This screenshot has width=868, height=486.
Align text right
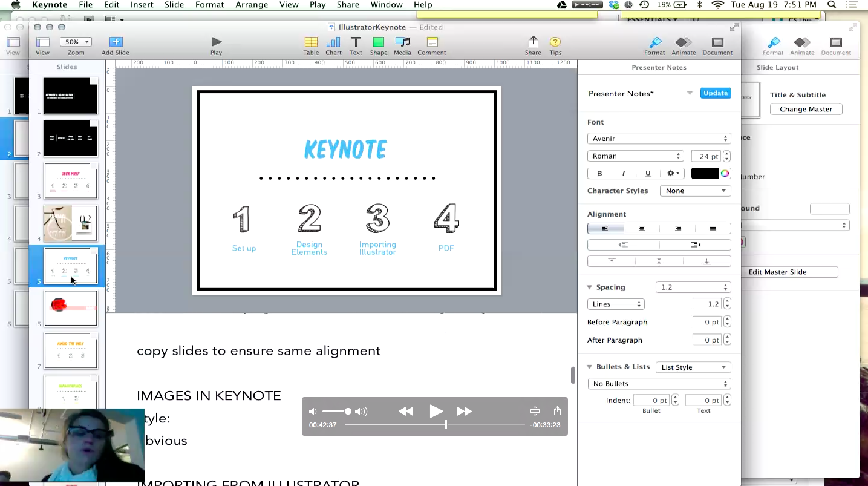click(677, 228)
